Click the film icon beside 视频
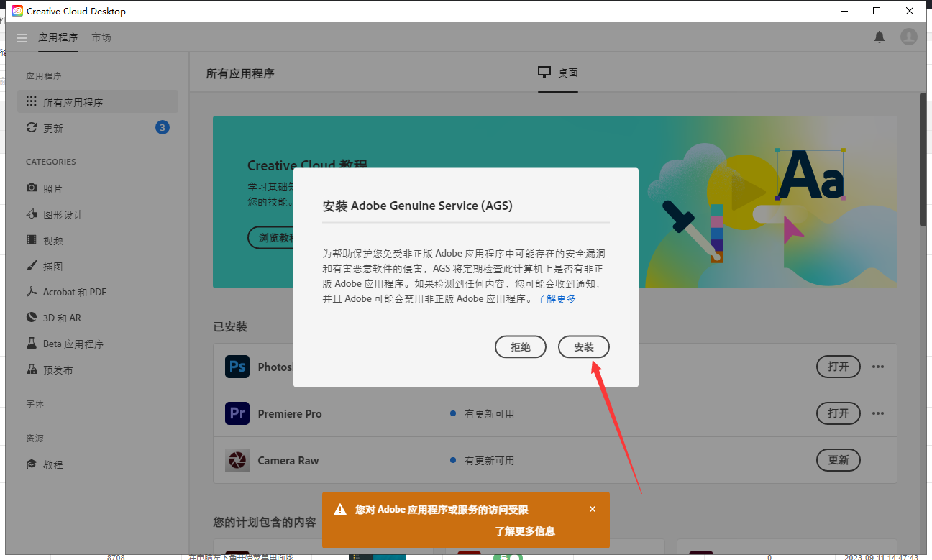The height and width of the screenshot is (560, 932). [32, 240]
